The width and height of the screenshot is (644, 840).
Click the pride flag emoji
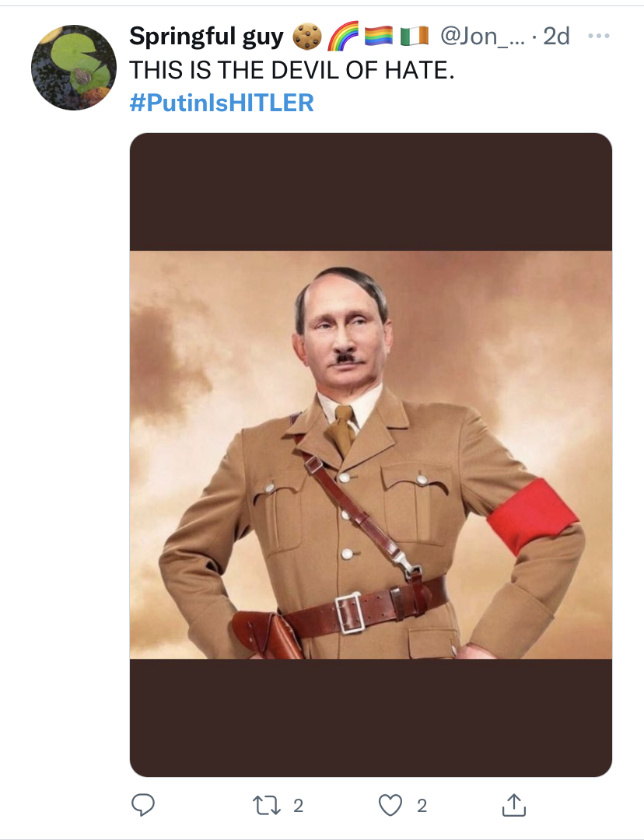[x=379, y=36]
